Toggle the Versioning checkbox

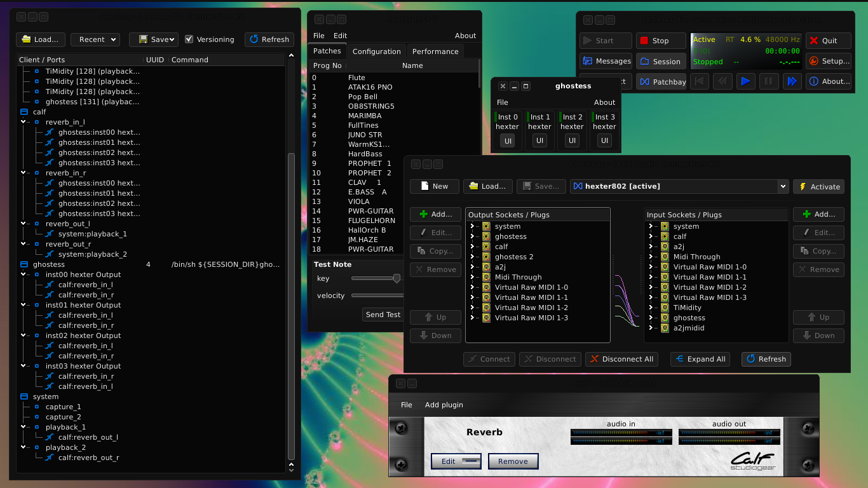point(189,39)
